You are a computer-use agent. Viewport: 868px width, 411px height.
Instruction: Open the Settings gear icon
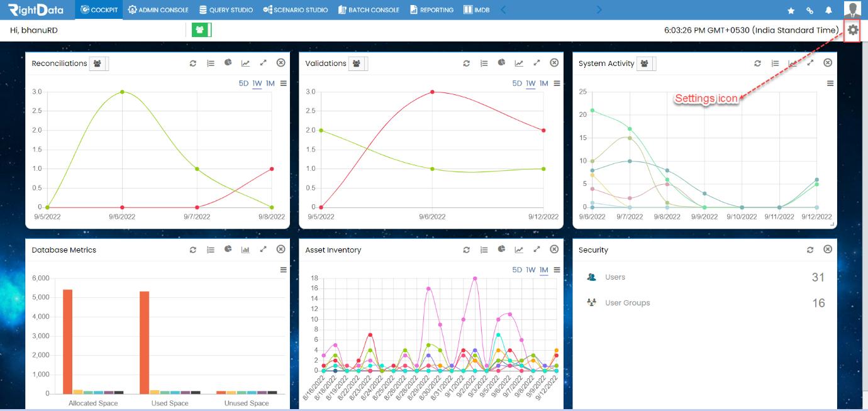point(852,30)
